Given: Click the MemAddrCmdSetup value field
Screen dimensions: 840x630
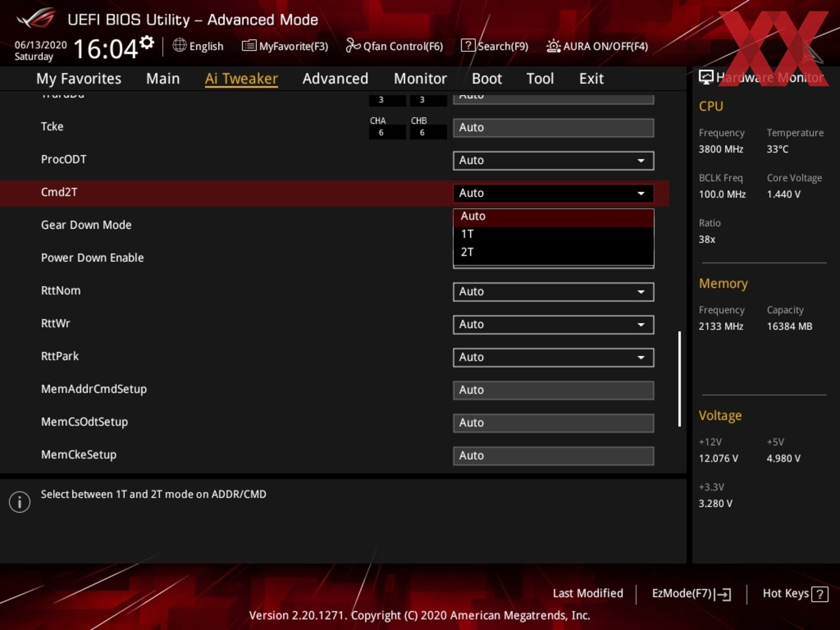Looking at the screenshot, I should point(553,390).
